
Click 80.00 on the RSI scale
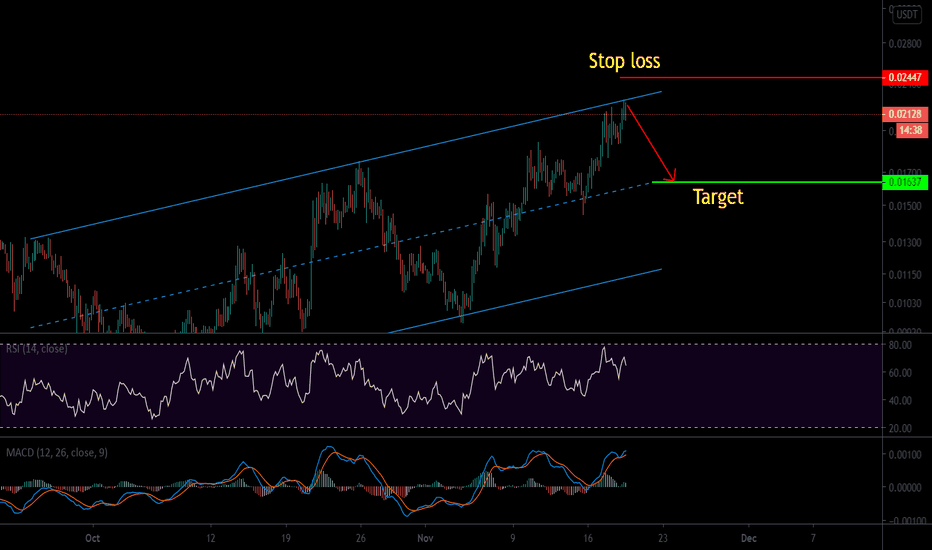900,345
